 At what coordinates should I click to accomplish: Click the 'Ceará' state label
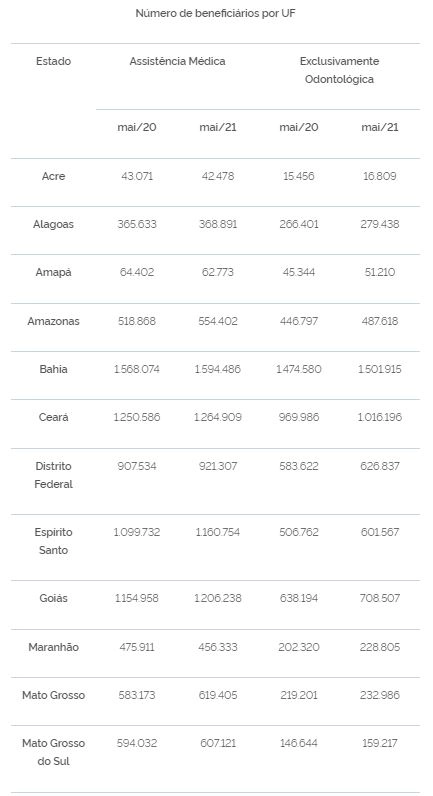pyautogui.click(x=53, y=417)
